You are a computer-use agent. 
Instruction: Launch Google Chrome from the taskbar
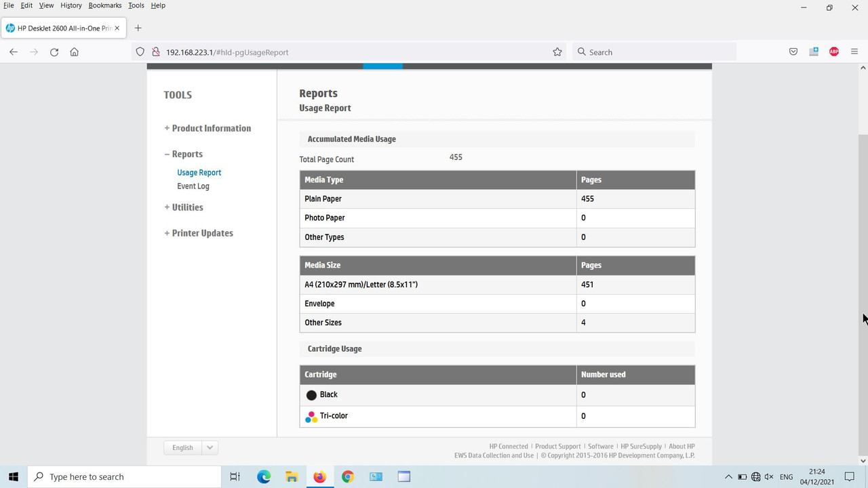pyautogui.click(x=348, y=476)
